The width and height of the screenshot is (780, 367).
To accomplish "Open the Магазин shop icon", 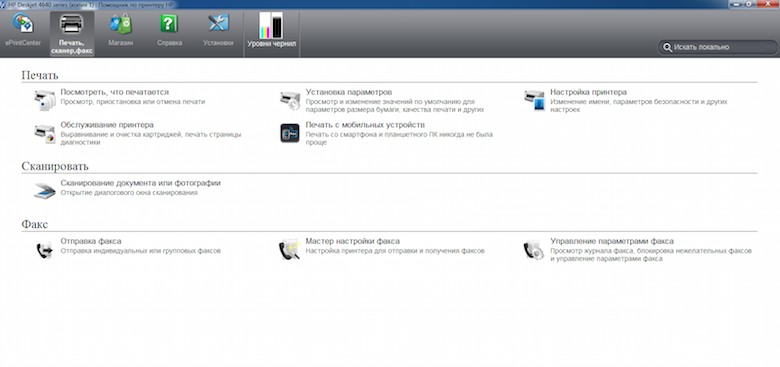I will 120,31.
